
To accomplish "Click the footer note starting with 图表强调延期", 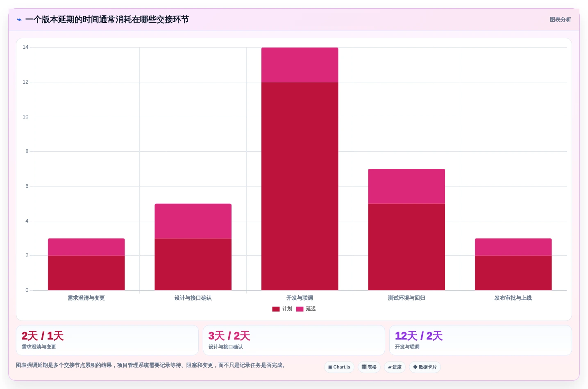I will click(151, 365).
